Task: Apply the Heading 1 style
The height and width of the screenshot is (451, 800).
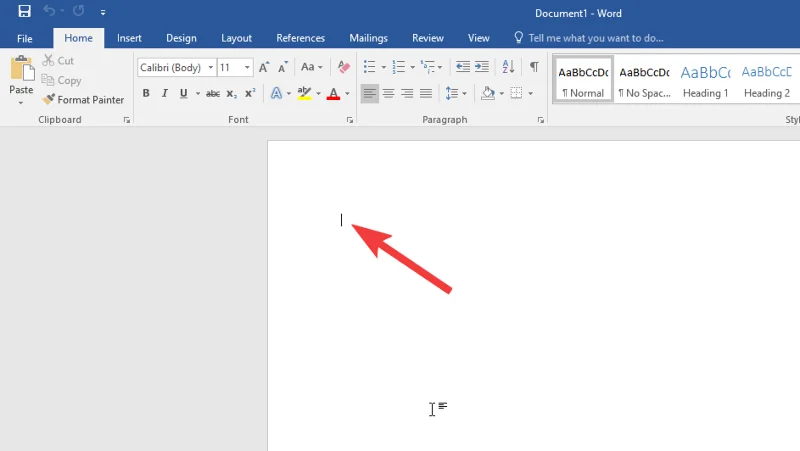Action: click(x=705, y=78)
